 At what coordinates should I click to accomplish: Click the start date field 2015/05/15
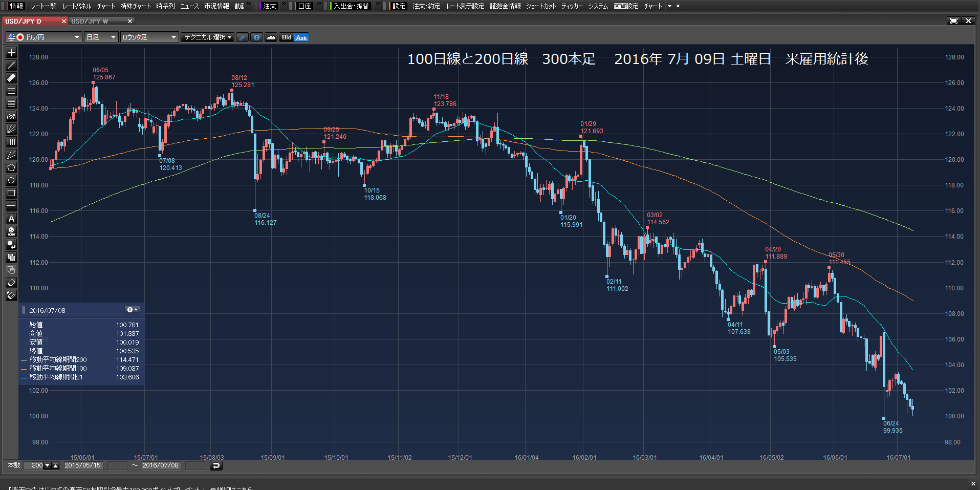point(82,465)
